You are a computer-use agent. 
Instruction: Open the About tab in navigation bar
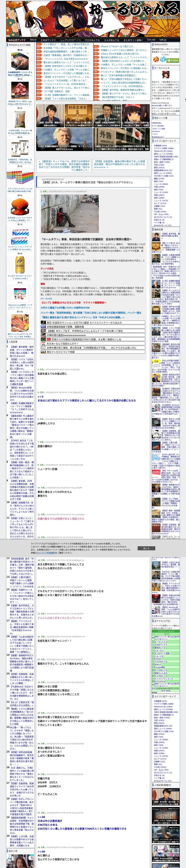(33, 40)
